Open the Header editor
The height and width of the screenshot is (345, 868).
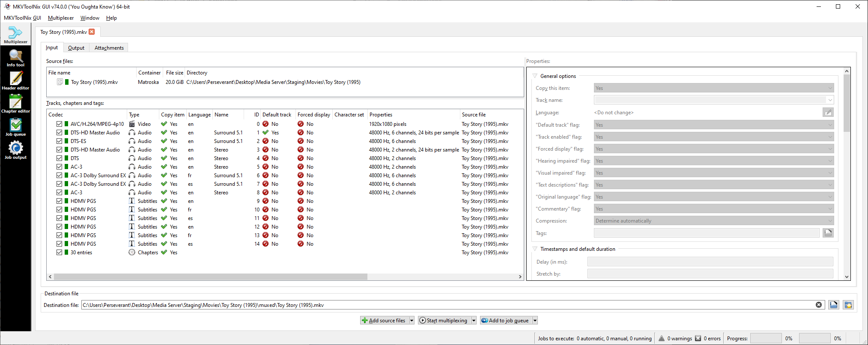tap(15, 81)
